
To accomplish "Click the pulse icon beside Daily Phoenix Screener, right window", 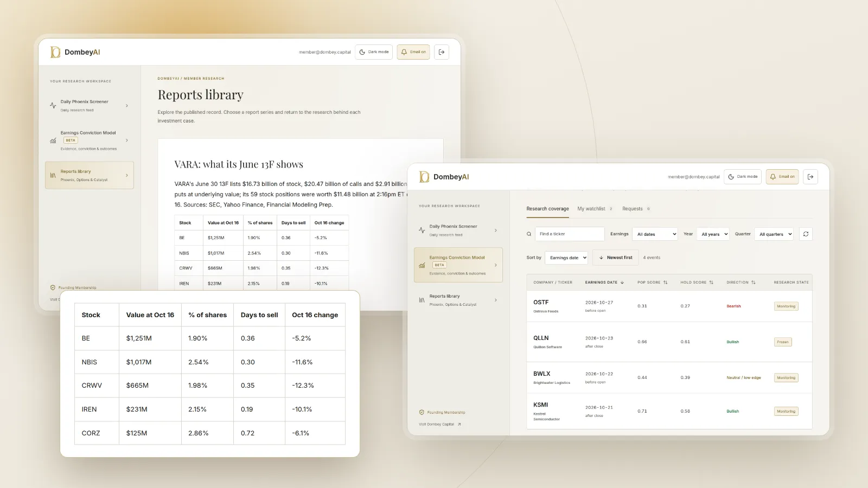I will pos(422,230).
